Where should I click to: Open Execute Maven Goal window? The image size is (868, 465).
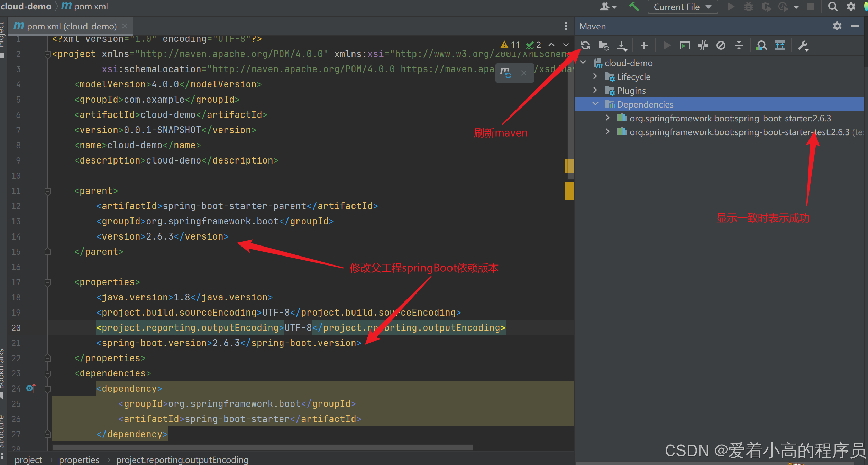pyautogui.click(x=685, y=45)
